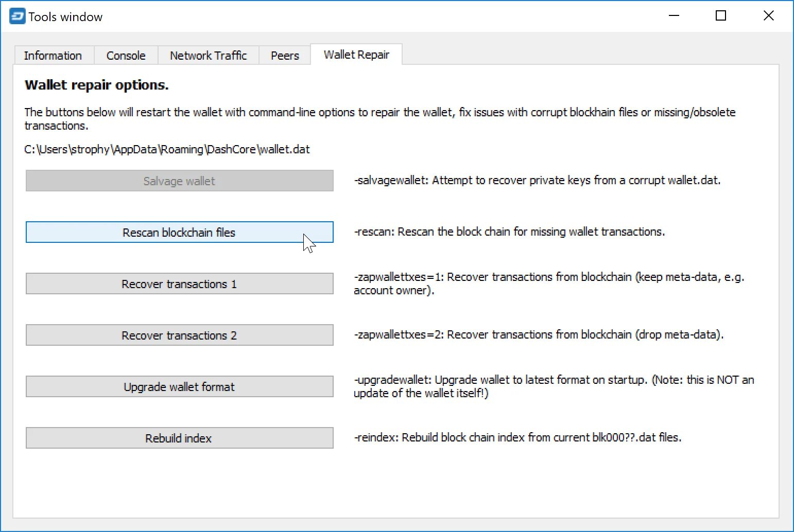
Task: Run Recover transactions 1
Action: pos(180,284)
